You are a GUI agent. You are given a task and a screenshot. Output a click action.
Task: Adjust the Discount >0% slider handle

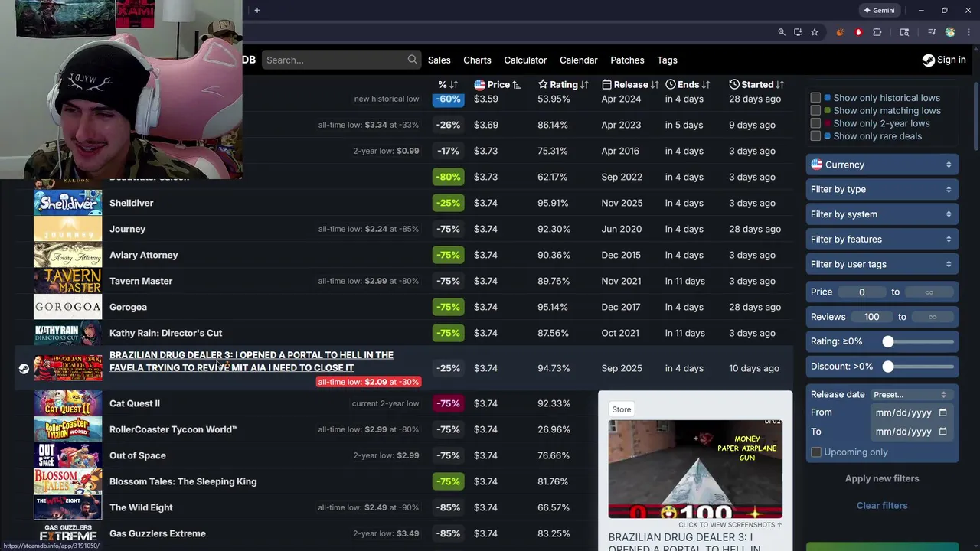(x=888, y=367)
